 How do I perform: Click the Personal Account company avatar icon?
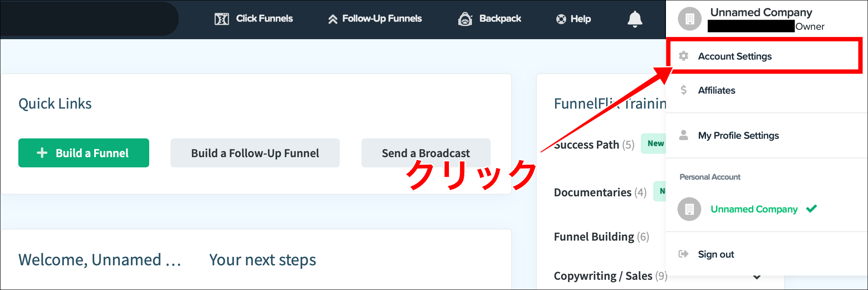689,209
